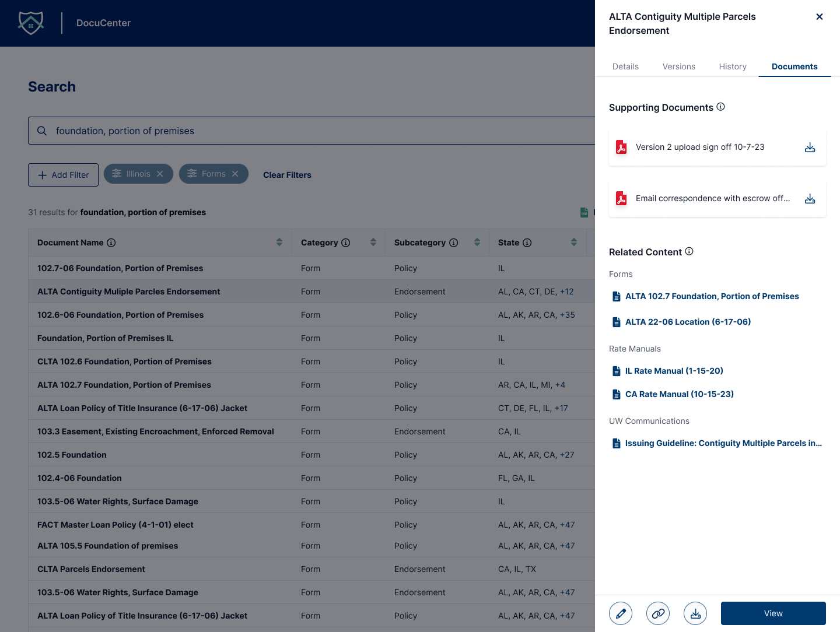Open Issuing Guideline: Contiguity Multiple Parcels link

pos(723,443)
